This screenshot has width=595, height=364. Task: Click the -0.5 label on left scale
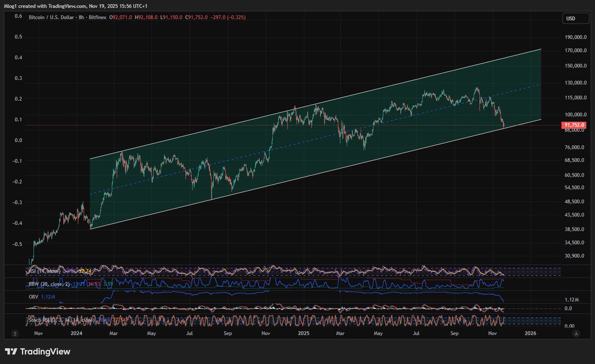[18, 244]
